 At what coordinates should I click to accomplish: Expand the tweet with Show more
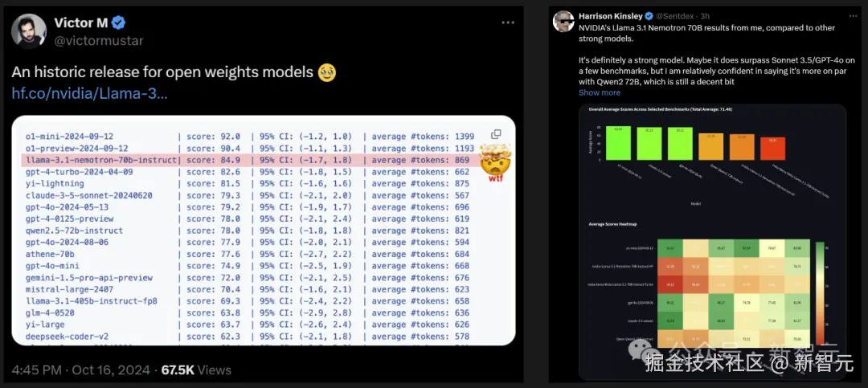pyautogui.click(x=600, y=92)
